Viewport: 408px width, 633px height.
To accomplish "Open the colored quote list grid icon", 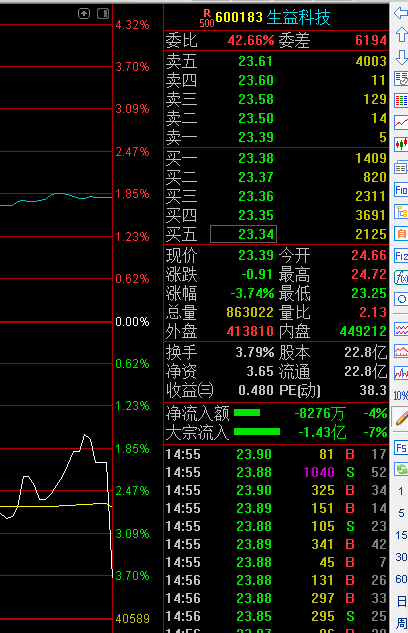I will pos(401,100).
